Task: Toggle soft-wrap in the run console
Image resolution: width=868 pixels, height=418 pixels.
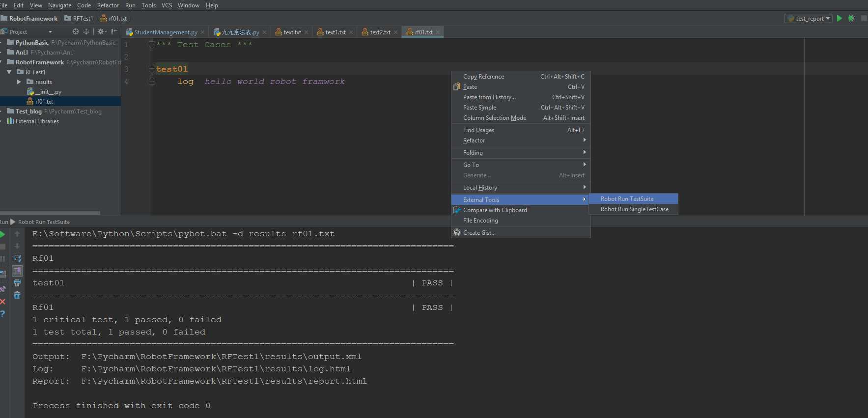Action: pyautogui.click(x=17, y=258)
